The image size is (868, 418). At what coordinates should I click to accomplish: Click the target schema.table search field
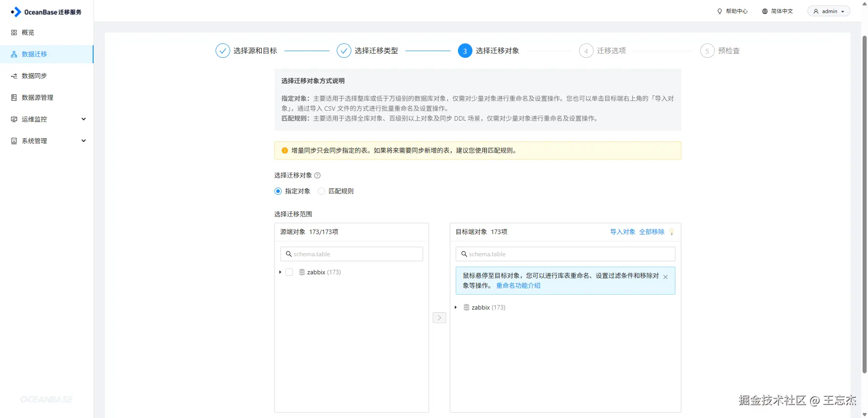click(x=566, y=254)
